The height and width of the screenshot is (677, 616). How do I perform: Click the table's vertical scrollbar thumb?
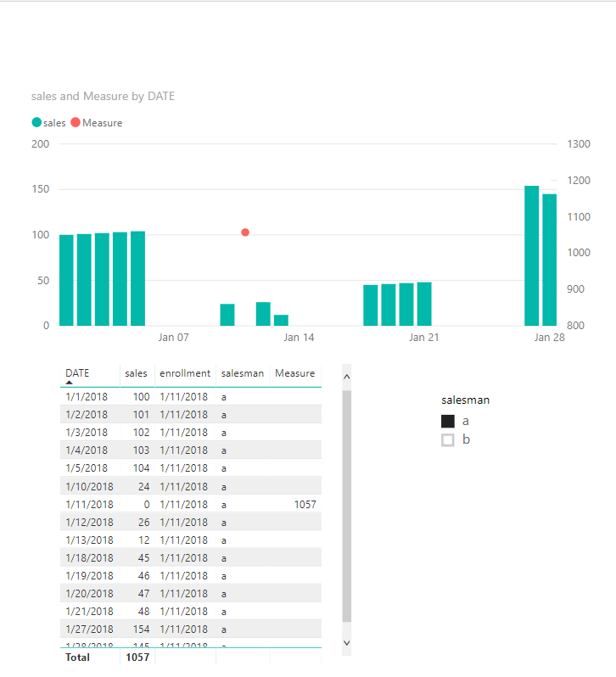coord(347,506)
